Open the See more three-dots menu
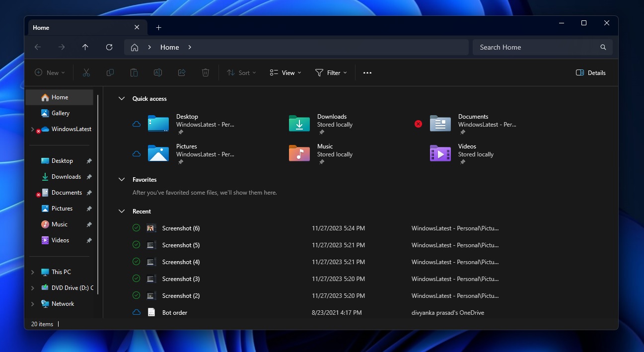Viewport: 644px width, 352px height. pyautogui.click(x=367, y=72)
